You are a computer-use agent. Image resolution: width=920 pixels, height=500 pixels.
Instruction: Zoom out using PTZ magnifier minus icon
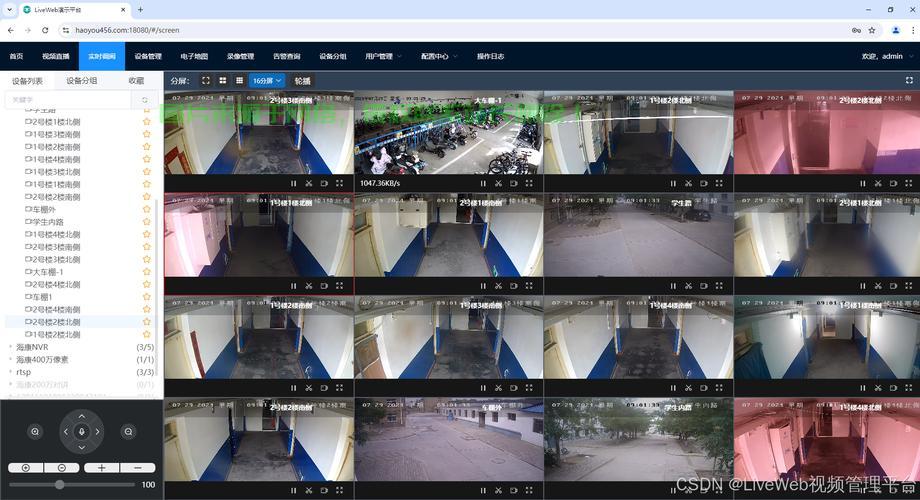pos(128,431)
